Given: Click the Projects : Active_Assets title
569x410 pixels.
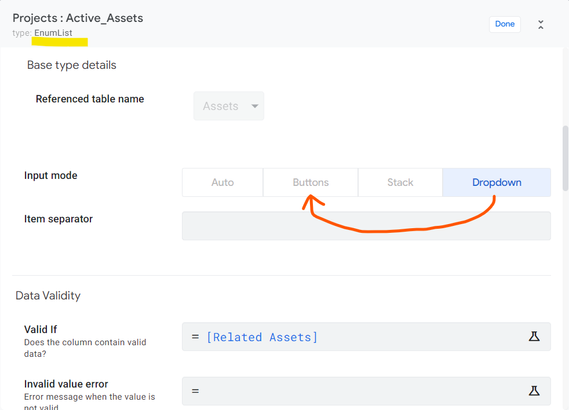Looking at the screenshot, I should click(78, 18).
